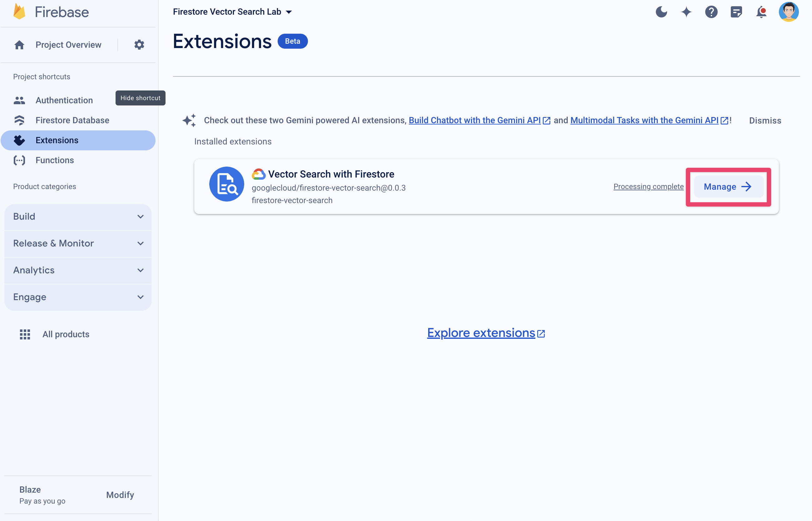
Task: Open Functions section
Action: pyautogui.click(x=54, y=160)
